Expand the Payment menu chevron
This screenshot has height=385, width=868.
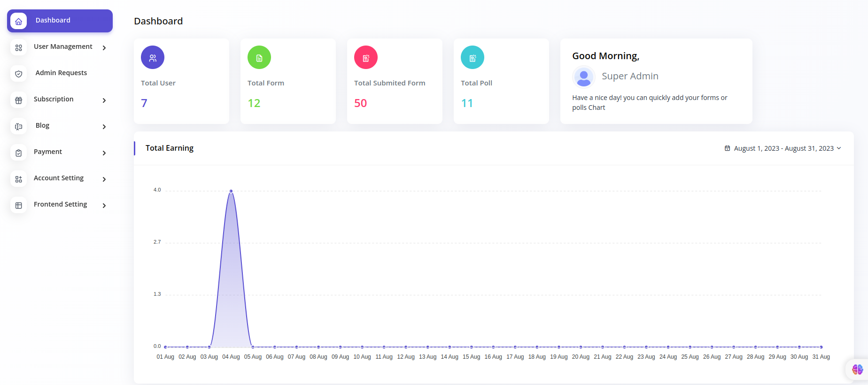click(x=104, y=153)
